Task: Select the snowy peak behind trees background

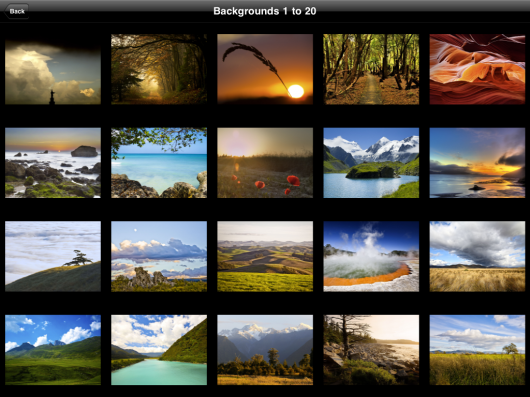Action: tap(265, 350)
